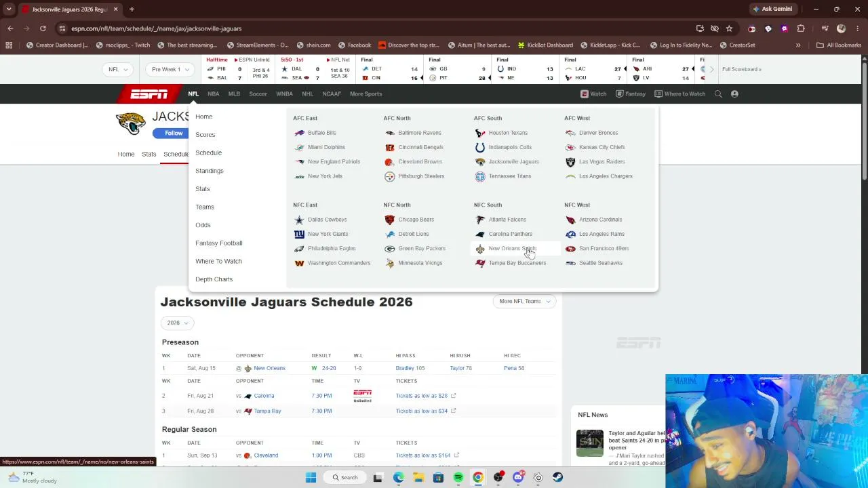Open the Bradley 105 passing leader link
The width and height of the screenshot is (868, 488).
[x=410, y=368]
